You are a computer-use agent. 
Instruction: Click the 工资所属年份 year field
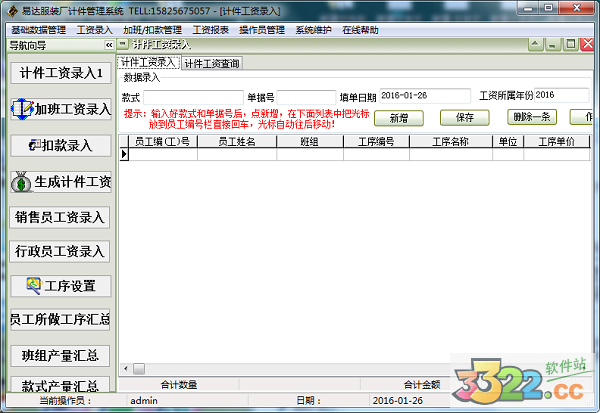561,95
